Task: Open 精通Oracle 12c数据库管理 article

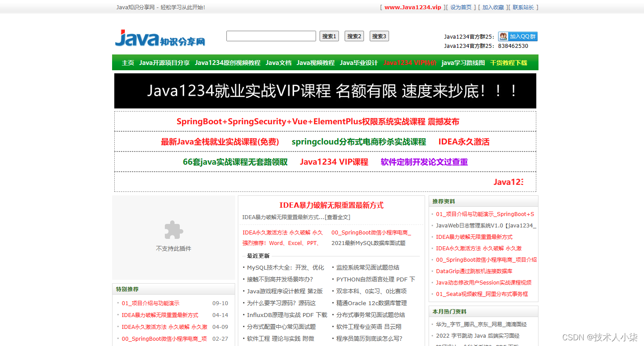Action: [x=371, y=303]
